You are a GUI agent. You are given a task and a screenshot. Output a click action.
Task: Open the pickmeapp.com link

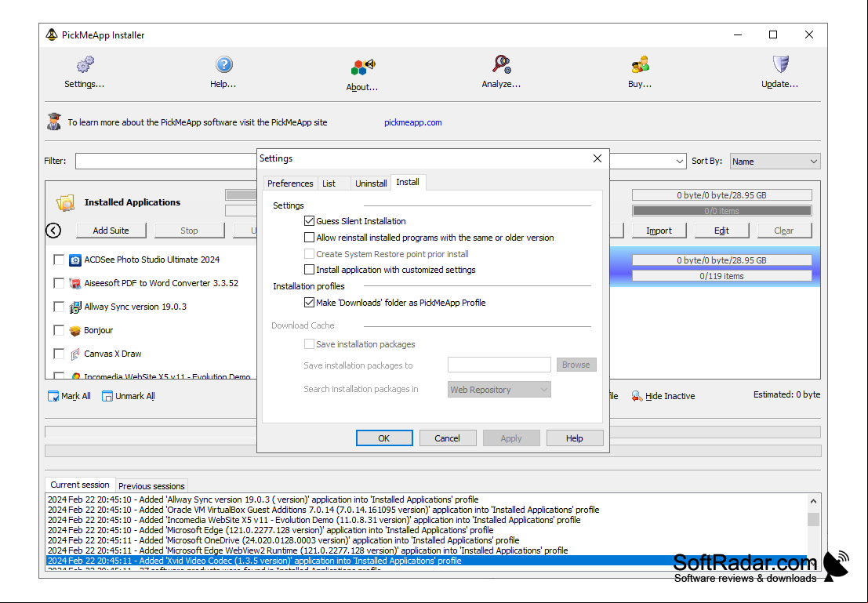[x=413, y=122]
